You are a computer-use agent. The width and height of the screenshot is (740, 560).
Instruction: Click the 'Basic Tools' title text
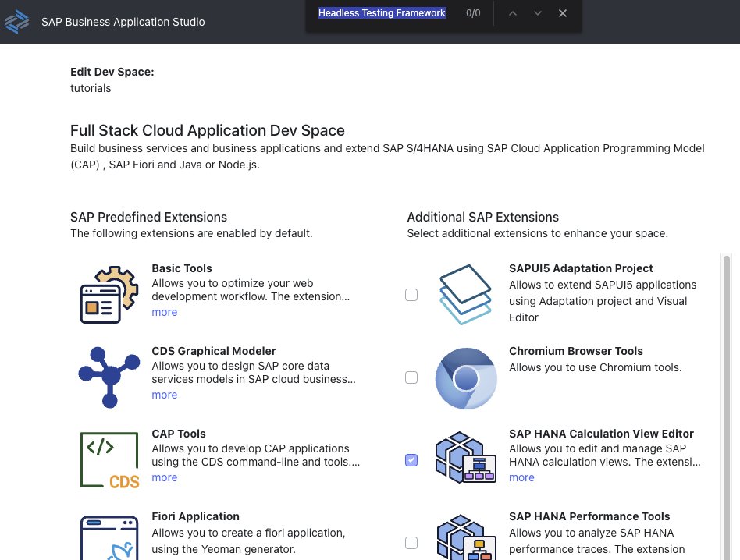(x=182, y=268)
